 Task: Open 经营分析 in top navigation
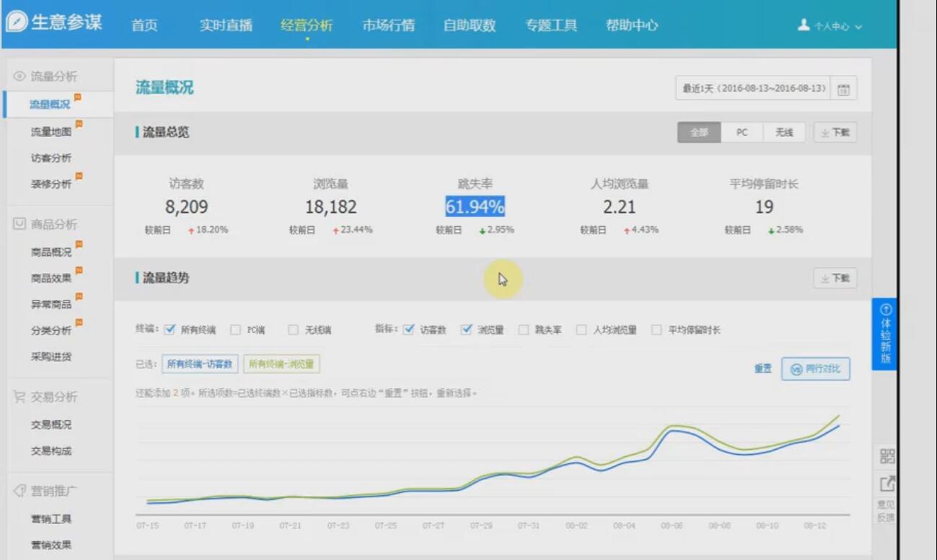coord(307,25)
